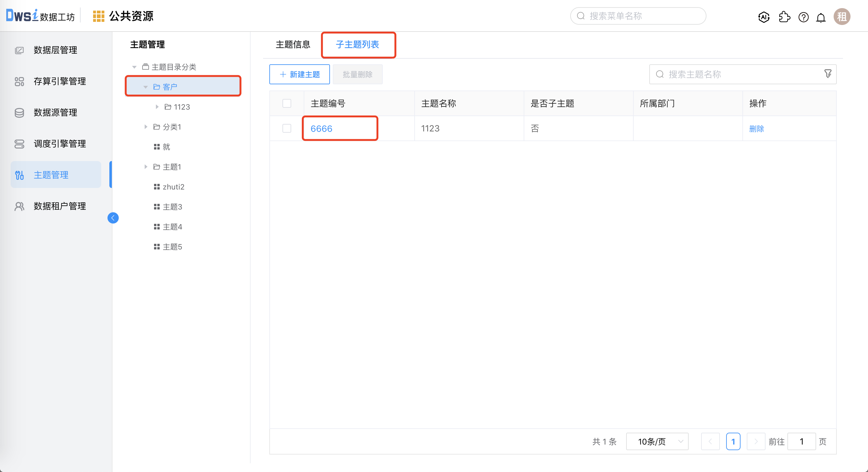Open the 10条/页 page size dropdown
Image resolution: width=868 pixels, height=472 pixels.
point(656,441)
